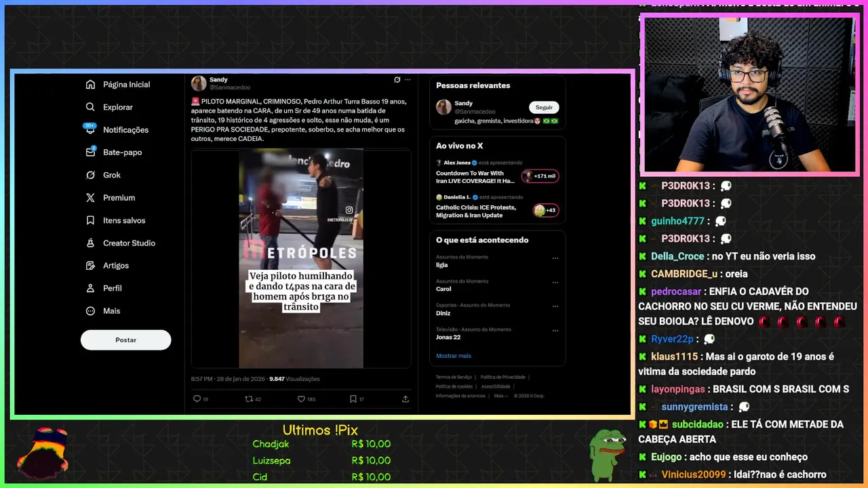The height and width of the screenshot is (488, 868).
Task: Open Sandy avatar in Pessoas relevantes
Action: (443, 107)
